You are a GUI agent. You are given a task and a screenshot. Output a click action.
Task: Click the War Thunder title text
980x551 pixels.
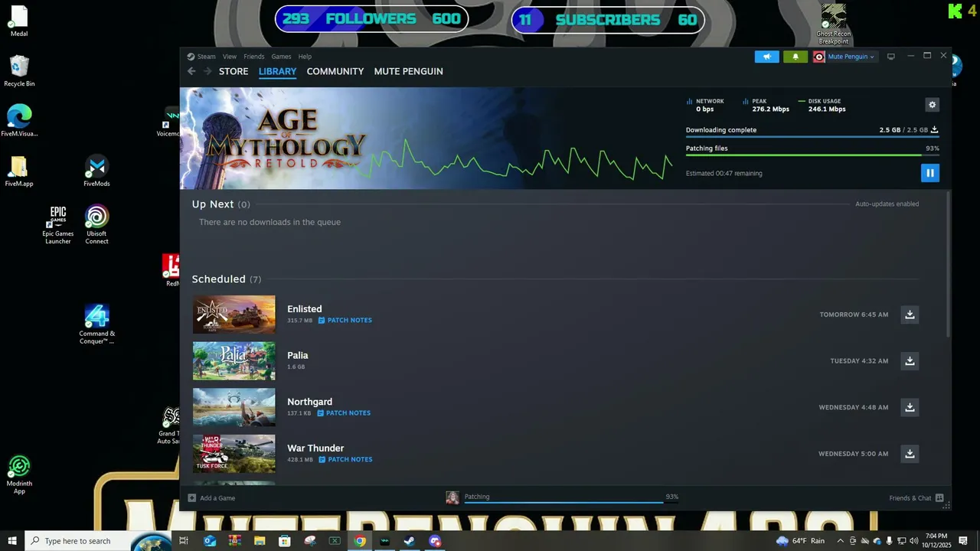pos(315,448)
